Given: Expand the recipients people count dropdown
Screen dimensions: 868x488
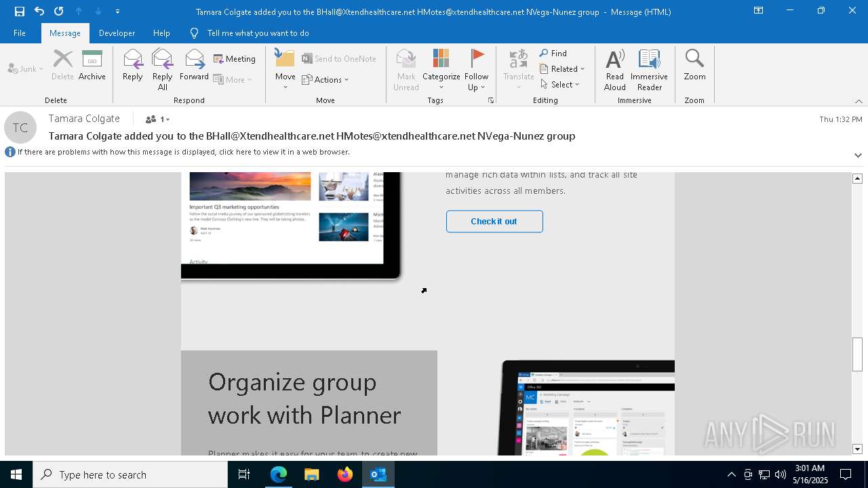Looking at the screenshot, I should [157, 119].
